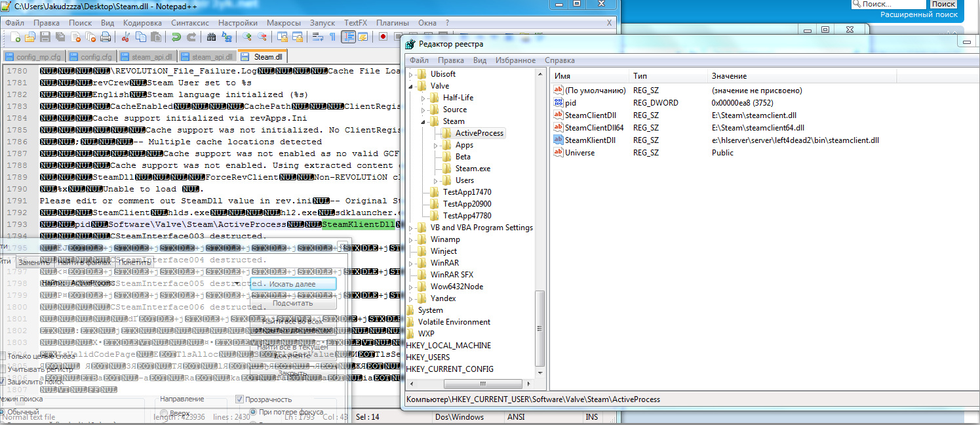Screen dimensions: 980x425
Task: Expand the Half-Life registry key
Action: click(423, 98)
